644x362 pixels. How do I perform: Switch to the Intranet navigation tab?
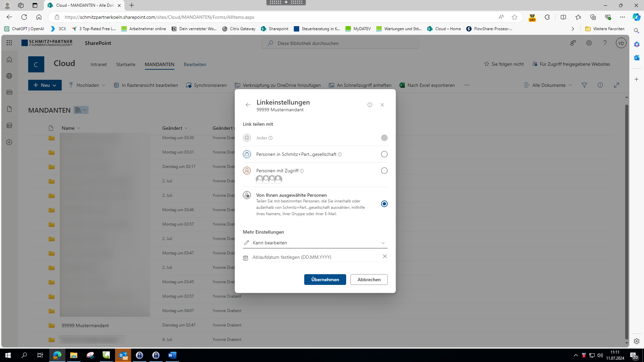click(x=99, y=64)
